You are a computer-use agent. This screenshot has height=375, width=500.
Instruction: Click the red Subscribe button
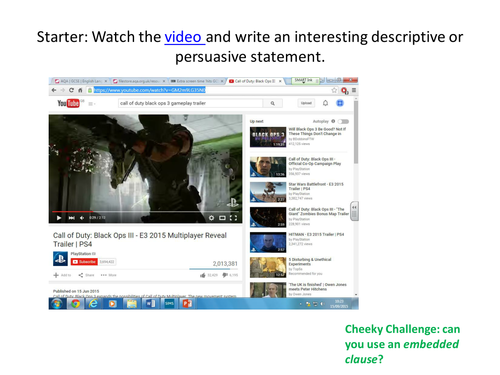click(x=84, y=262)
